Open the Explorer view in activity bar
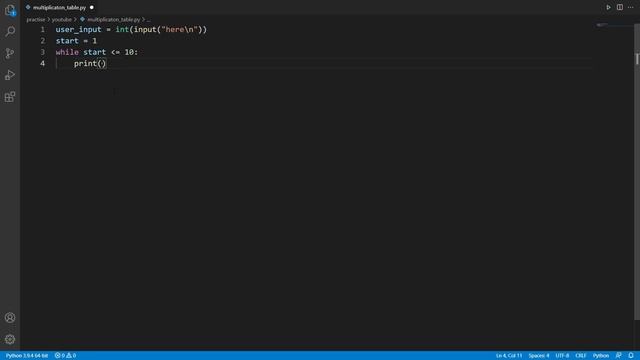Screen dimensions: 640x360 (10, 10)
